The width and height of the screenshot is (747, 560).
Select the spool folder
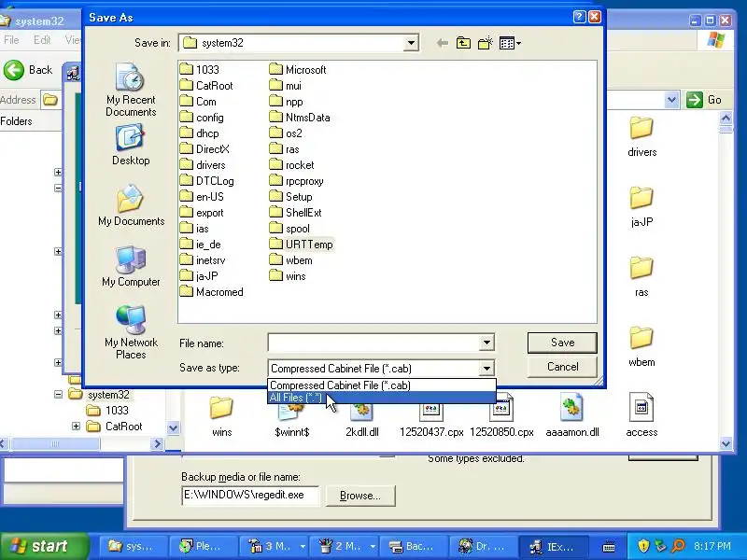coord(289,229)
